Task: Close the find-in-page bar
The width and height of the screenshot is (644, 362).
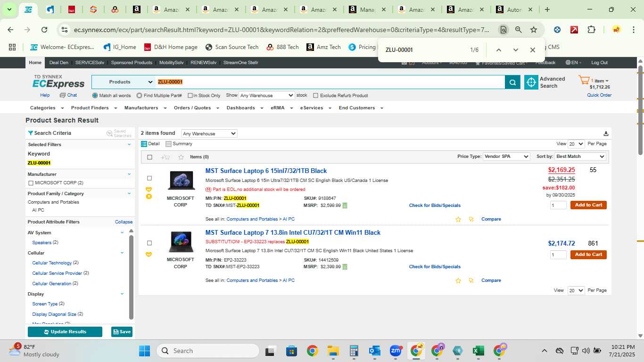Action: pos(532,50)
